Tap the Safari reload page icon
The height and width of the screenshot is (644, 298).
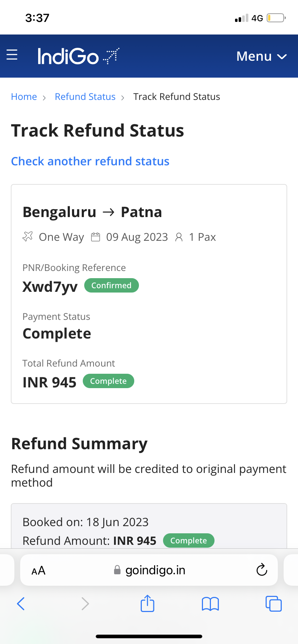coord(262,570)
